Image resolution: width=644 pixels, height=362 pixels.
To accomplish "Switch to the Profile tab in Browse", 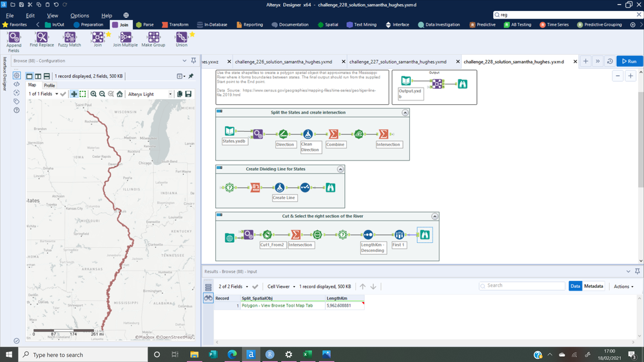I will point(49,86).
